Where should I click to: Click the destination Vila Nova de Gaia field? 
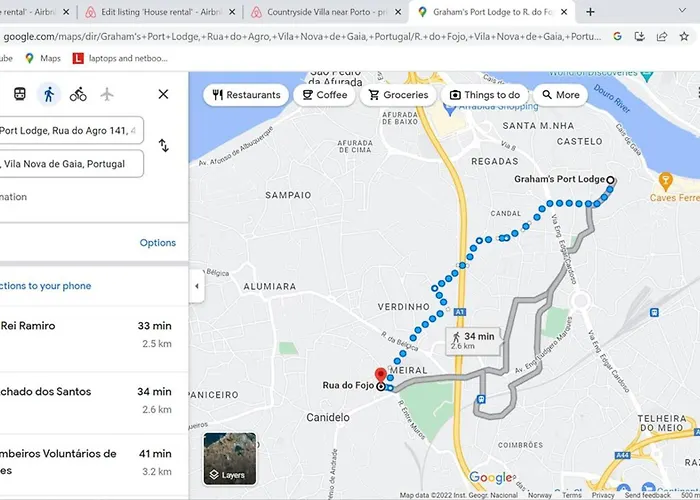click(70, 164)
